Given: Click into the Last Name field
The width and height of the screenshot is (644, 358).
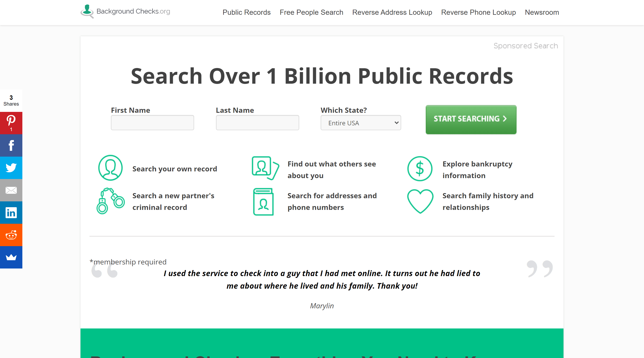Looking at the screenshot, I should click(257, 123).
